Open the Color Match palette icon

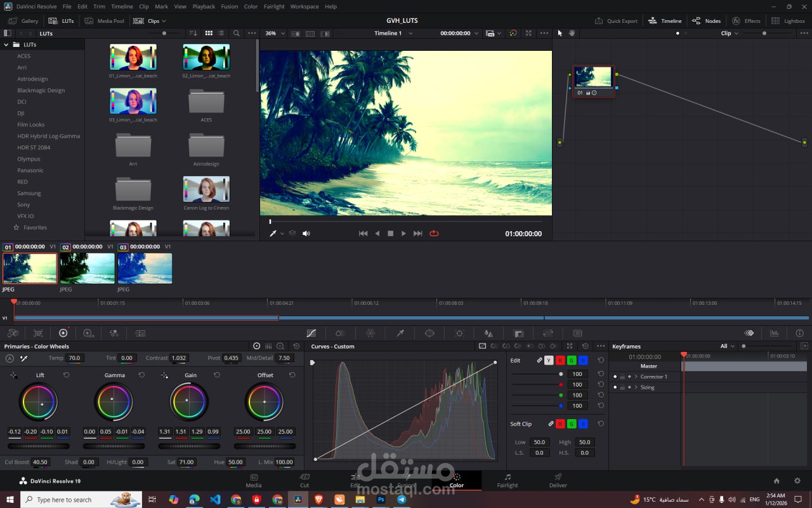(x=38, y=333)
